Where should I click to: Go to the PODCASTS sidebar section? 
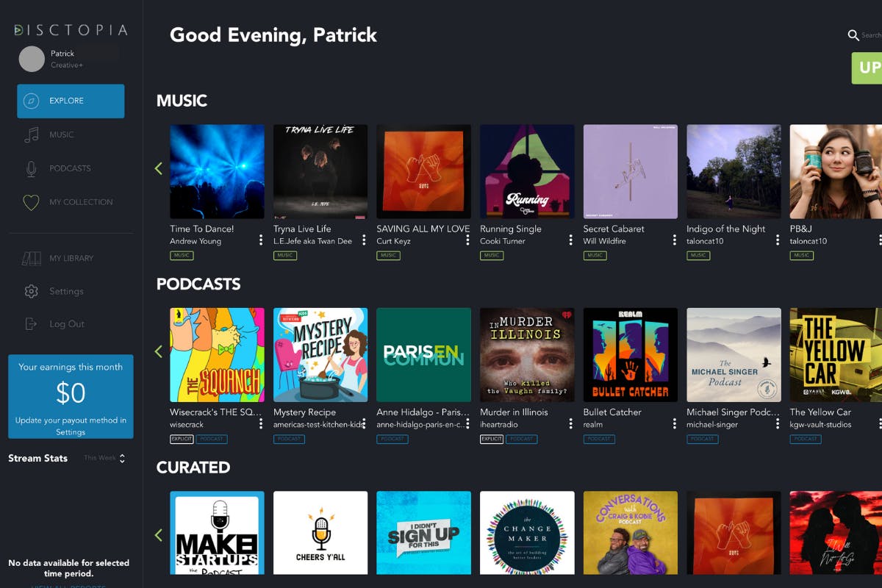tap(70, 168)
